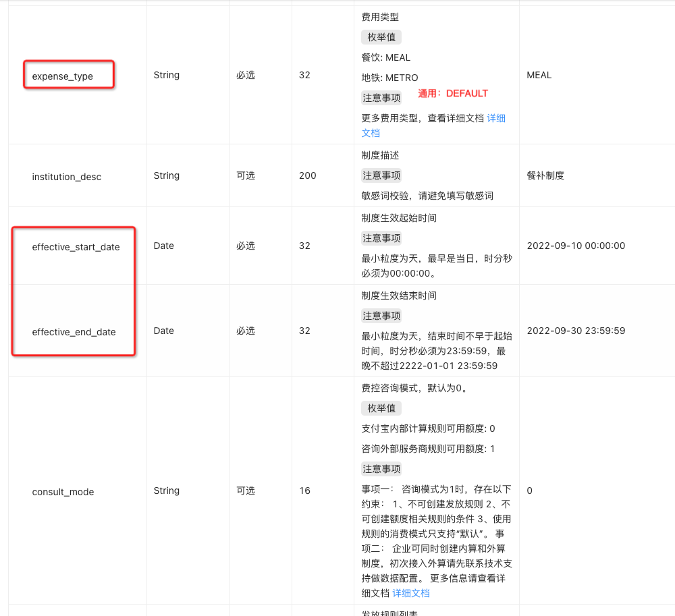The image size is (675, 616).
Task: Click the 注意事项 tag in consult_mode row
Action: [381, 469]
